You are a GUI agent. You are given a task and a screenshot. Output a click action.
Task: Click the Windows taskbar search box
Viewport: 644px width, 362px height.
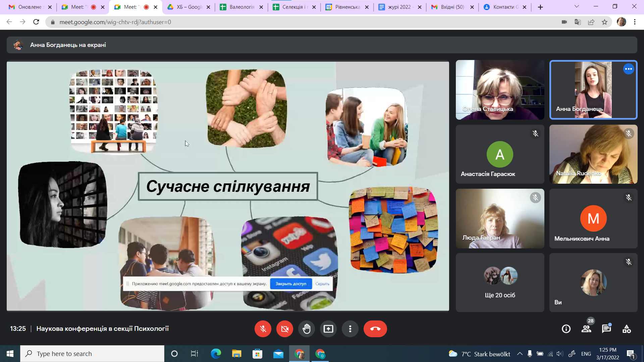pos(92,354)
